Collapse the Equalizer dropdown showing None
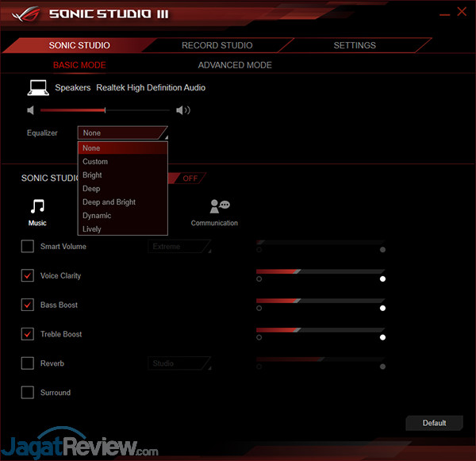 [x=123, y=133]
